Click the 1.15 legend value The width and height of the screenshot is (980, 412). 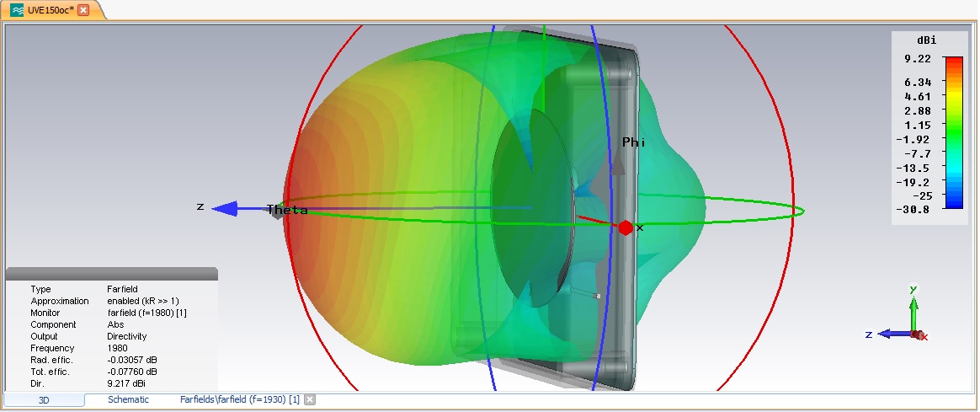tap(918, 125)
